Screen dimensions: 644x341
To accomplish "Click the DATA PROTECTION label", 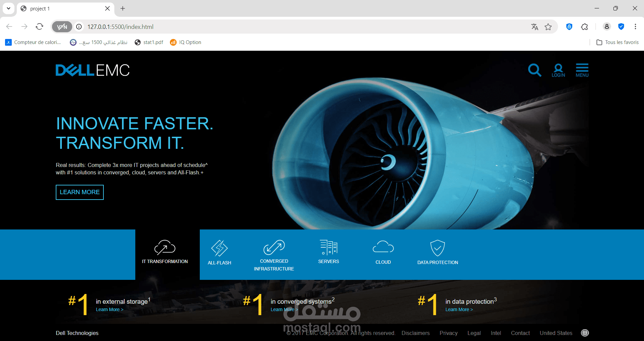I will [x=438, y=262].
